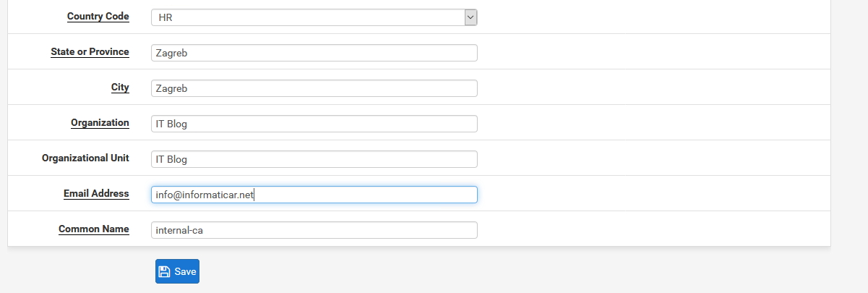The width and height of the screenshot is (868, 293).
Task: Focus the Common Name field with internal-ca
Action: click(314, 230)
